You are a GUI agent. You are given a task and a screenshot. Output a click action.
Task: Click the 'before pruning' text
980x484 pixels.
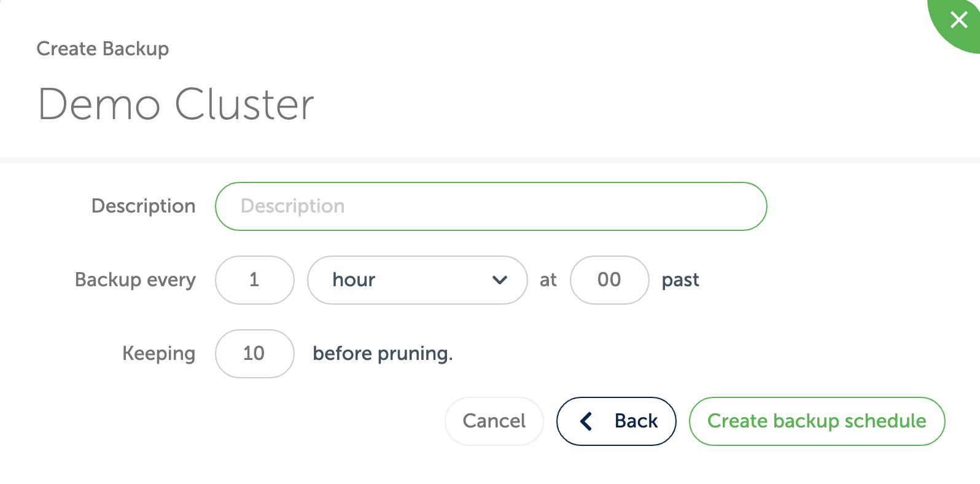click(x=383, y=354)
